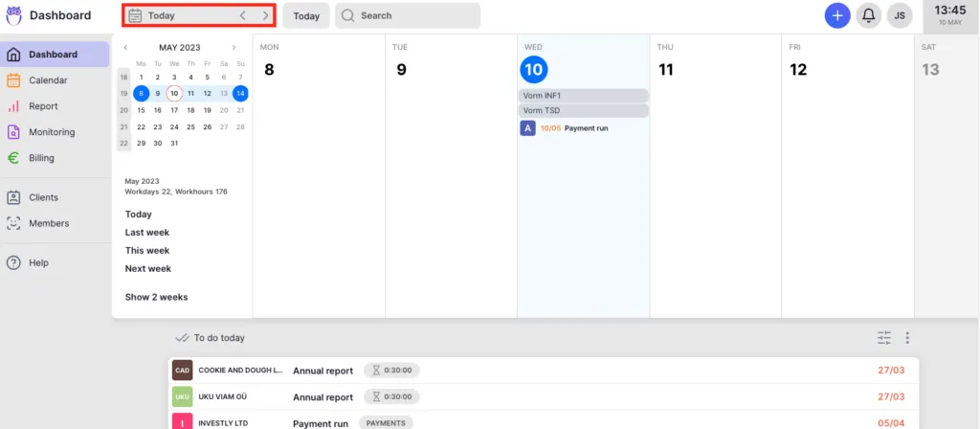Go to previous month in mini calendar
Screen dimensions: 980x429
pyautogui.click(x=125, y=48)
